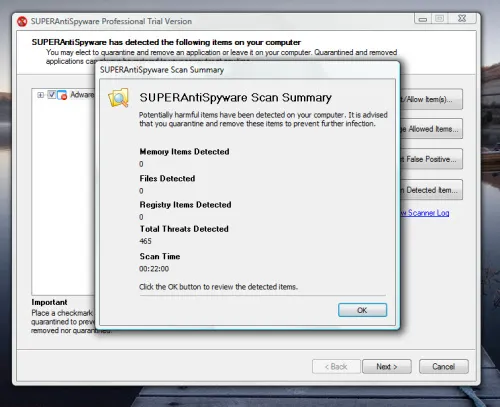The width and height of the screenshot is (500, 407).
Task: Click the SUPERAntiSpyware logo in title bar
Action: coord(22,21)
